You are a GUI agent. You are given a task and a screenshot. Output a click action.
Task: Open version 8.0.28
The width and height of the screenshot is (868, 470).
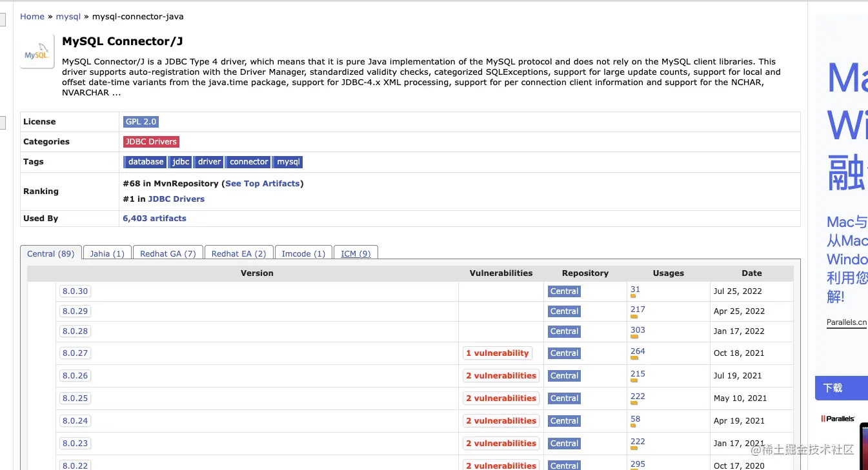coord(75,331)
